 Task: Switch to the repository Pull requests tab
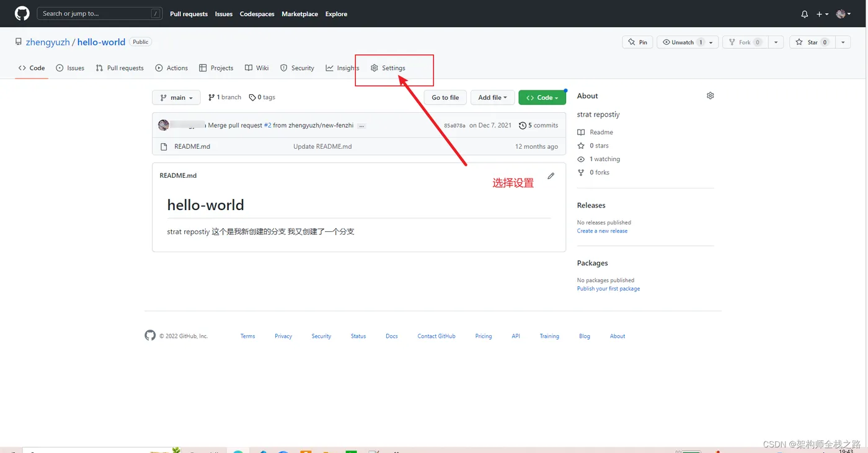point(120,68)
